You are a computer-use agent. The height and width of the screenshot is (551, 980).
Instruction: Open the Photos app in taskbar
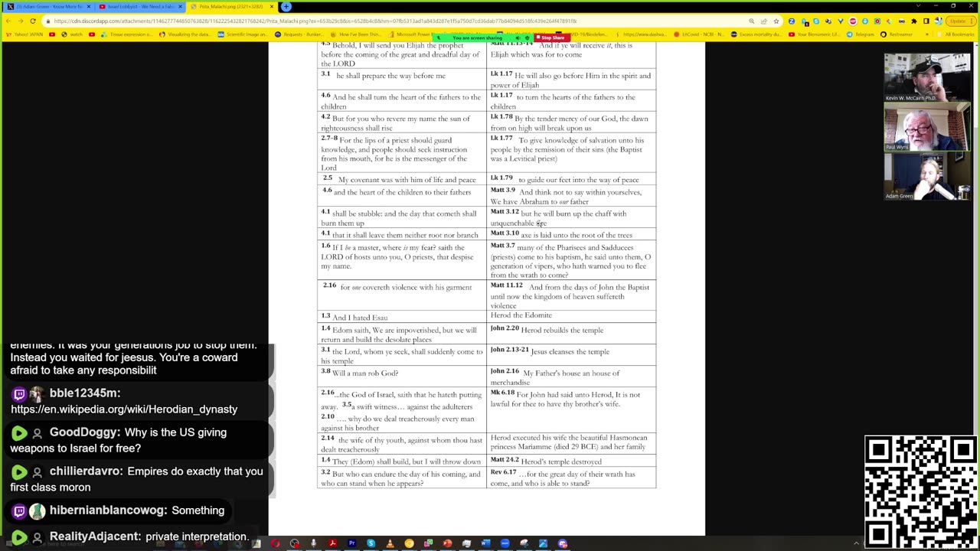[543, 543]
